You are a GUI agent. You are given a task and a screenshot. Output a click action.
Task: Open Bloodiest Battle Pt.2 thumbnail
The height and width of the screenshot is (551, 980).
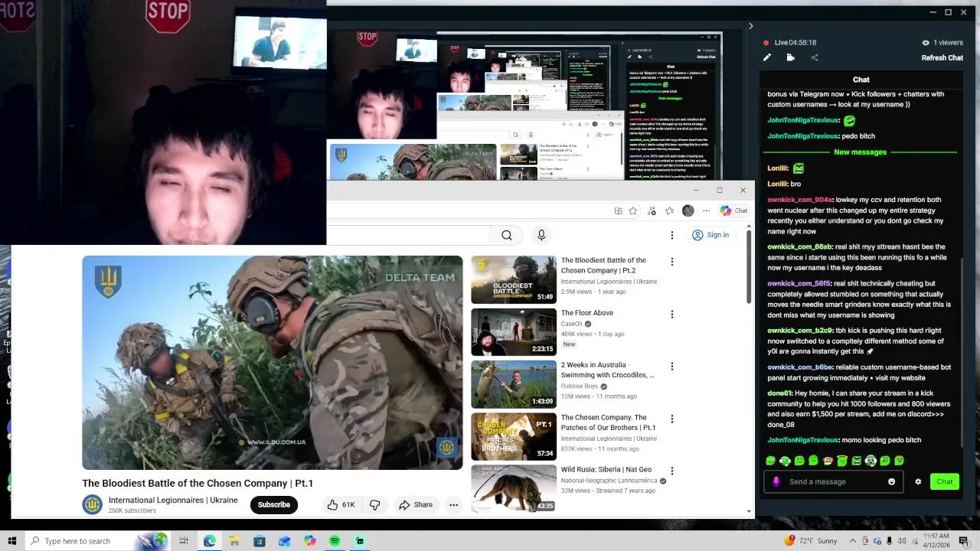tap(514, 280)
